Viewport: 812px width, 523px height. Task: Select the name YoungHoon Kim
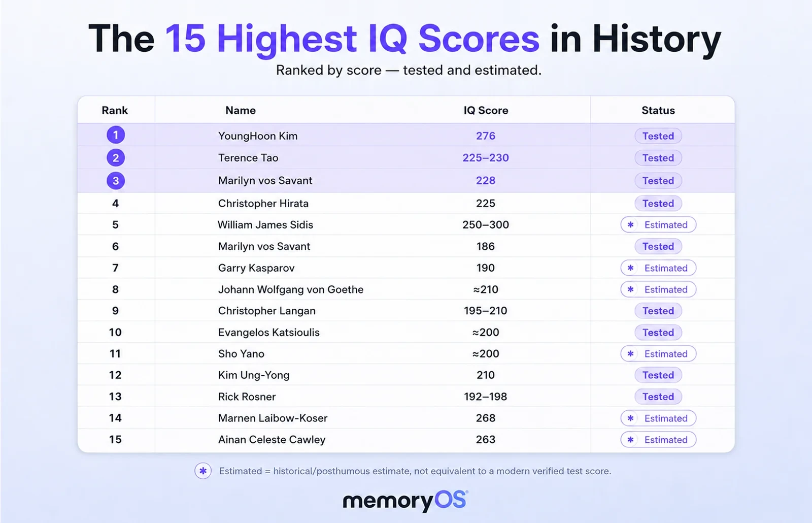point(258,136)
